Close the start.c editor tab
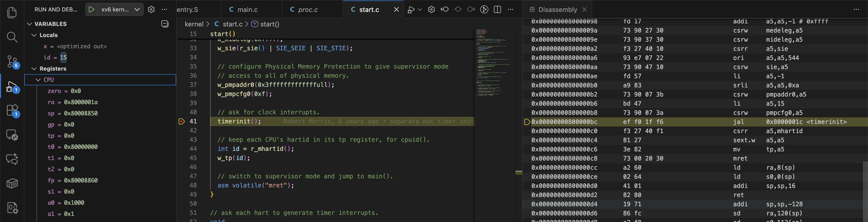Image resolution: width=868 pixels, height=222 pixels. (396, 9)
